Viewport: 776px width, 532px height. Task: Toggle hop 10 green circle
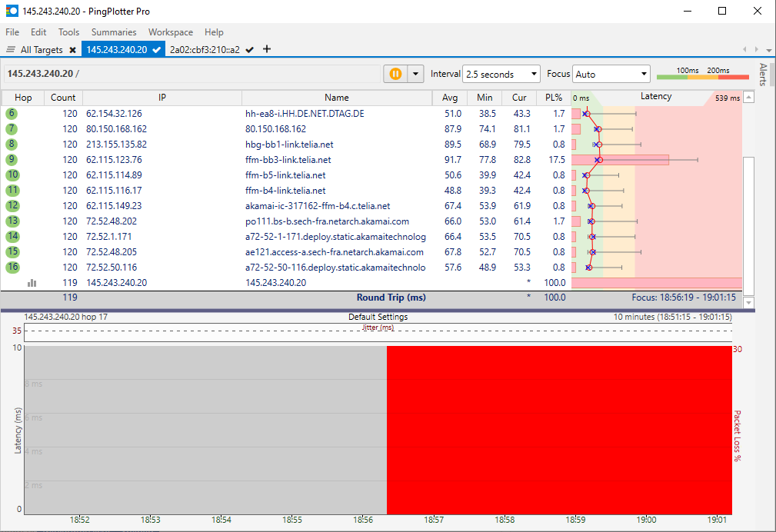(12, 175)
